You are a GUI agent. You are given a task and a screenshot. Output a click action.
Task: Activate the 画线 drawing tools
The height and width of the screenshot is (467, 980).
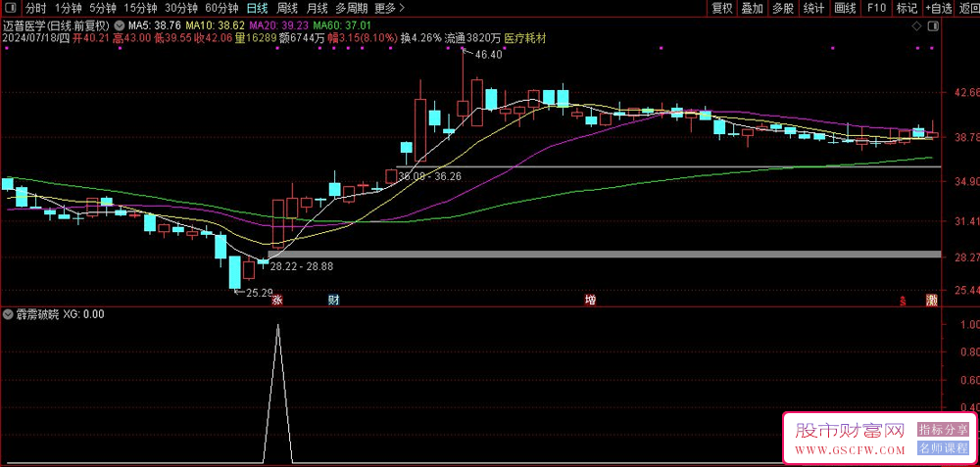point(845,8)
